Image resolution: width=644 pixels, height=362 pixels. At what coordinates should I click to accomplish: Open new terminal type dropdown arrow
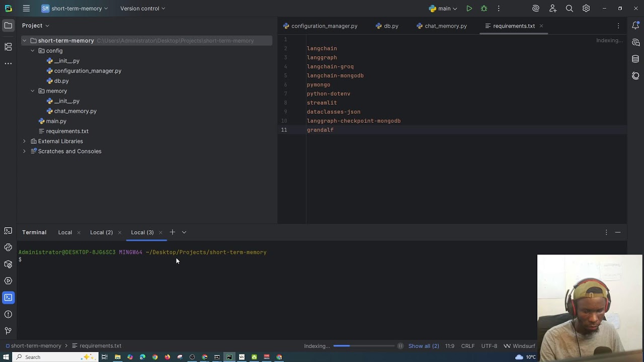pos(184,232)
